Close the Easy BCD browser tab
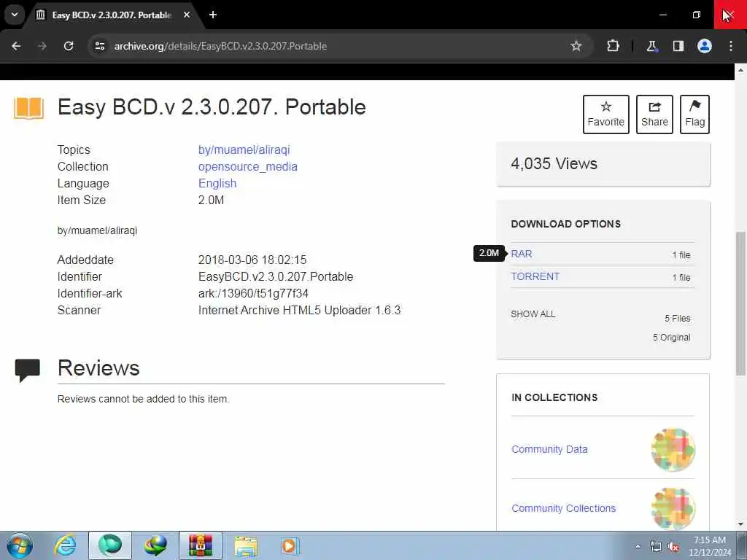 [187, 15]
